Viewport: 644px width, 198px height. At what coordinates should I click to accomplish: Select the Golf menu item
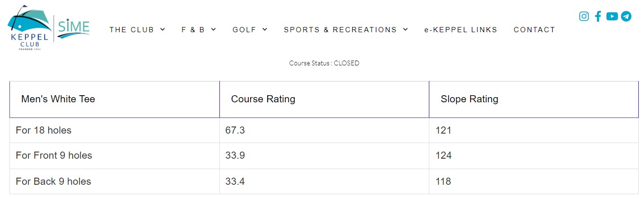coord(244,30)
